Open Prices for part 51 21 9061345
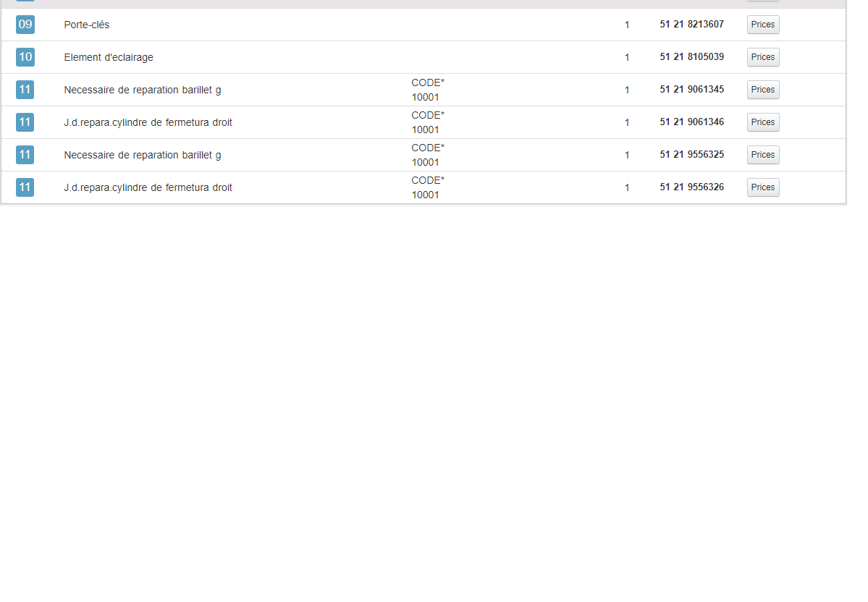Screen dimensions: 868x602 point(762,90)
